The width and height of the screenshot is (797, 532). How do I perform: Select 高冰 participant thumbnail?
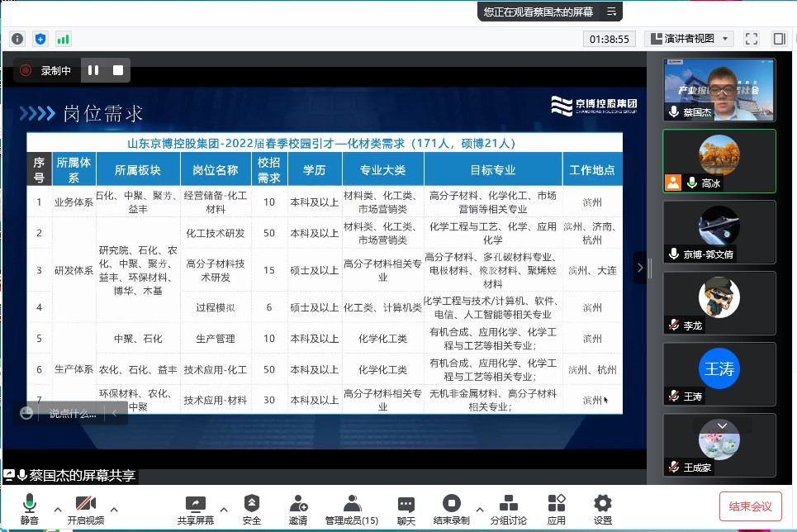[x=719, y=161]
